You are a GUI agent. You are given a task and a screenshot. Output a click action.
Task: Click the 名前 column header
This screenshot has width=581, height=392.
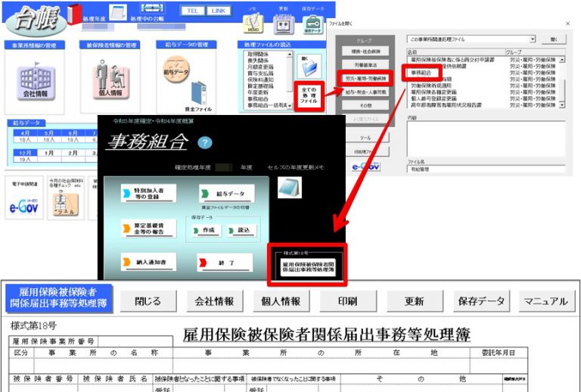coord(456,52)
